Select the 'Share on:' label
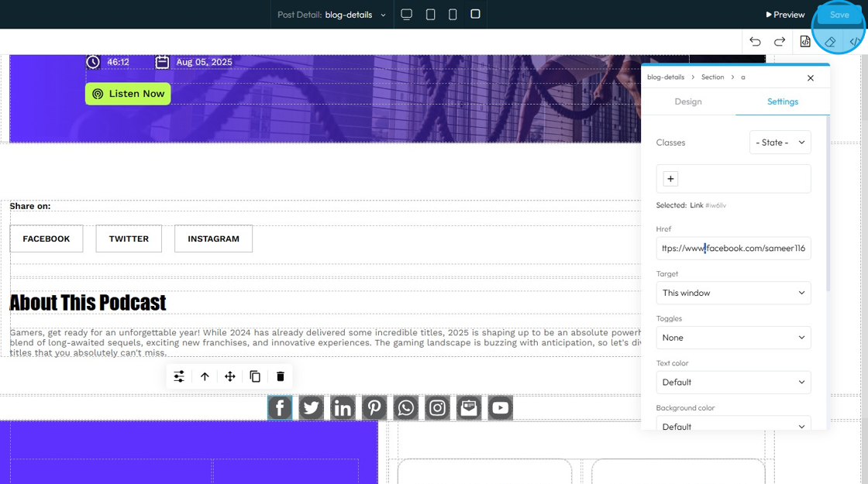The height and width of the screenshot is (484, 868). click(30, 206)
